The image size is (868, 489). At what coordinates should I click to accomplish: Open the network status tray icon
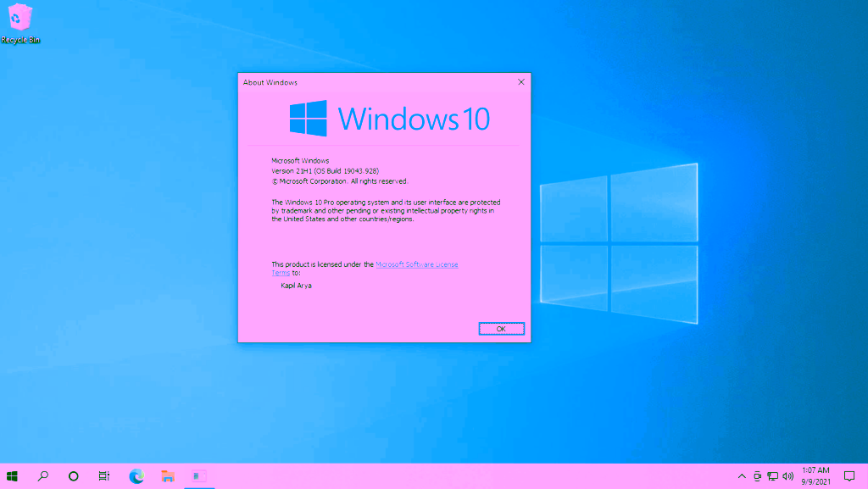click(773, 476)
